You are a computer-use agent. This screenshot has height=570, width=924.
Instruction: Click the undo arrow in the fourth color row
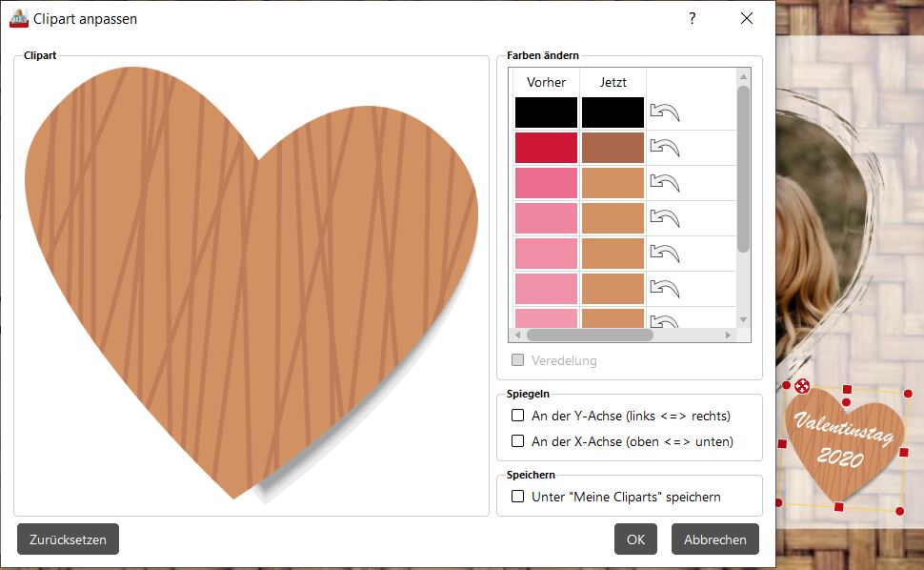664,218
